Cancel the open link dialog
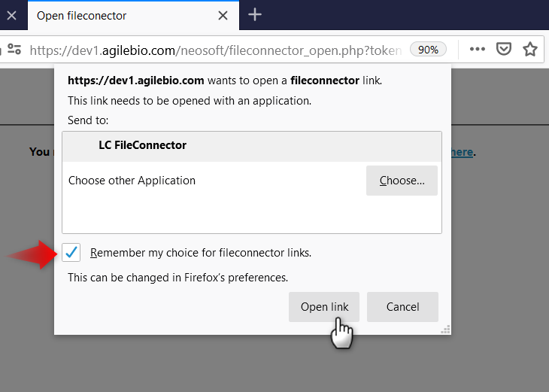549x392 pixels. tap(402, 306)
